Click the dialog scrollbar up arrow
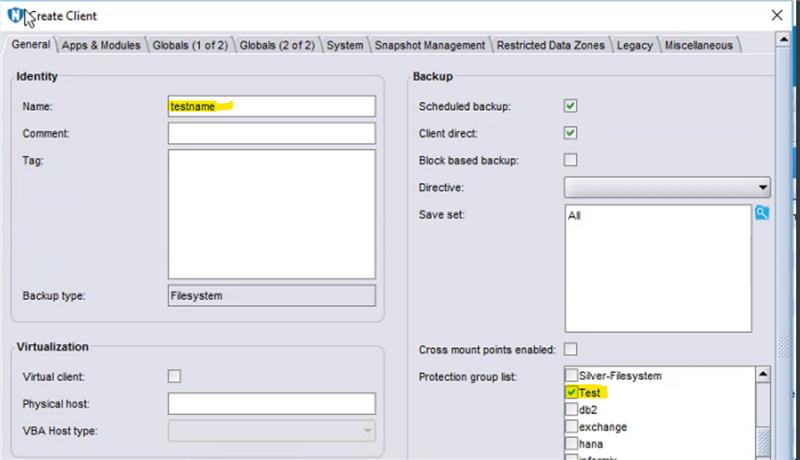Image resolution: width=800 pixels, height=460 pixels. click(783, 39)
